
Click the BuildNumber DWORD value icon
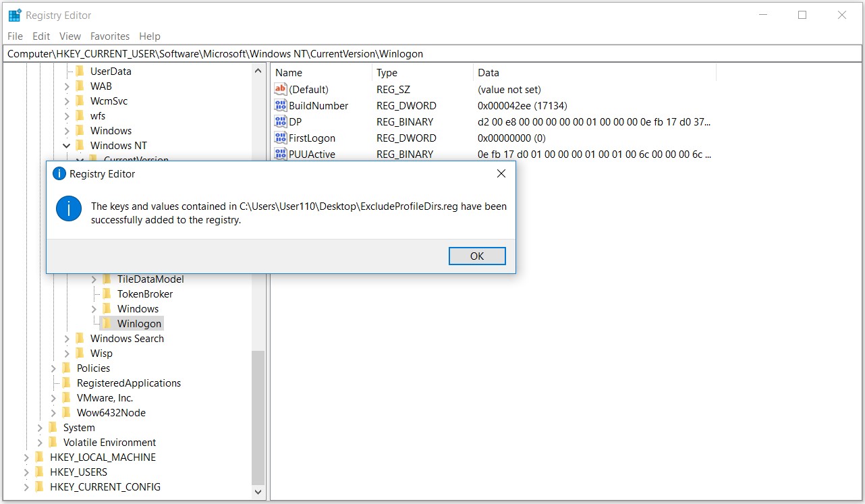[x=281, y=105]
